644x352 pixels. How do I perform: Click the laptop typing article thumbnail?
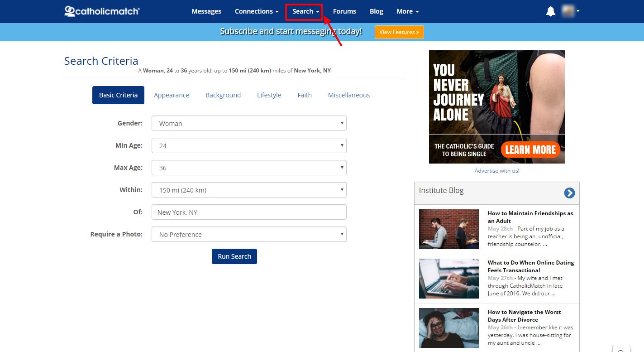pos(449,279)
